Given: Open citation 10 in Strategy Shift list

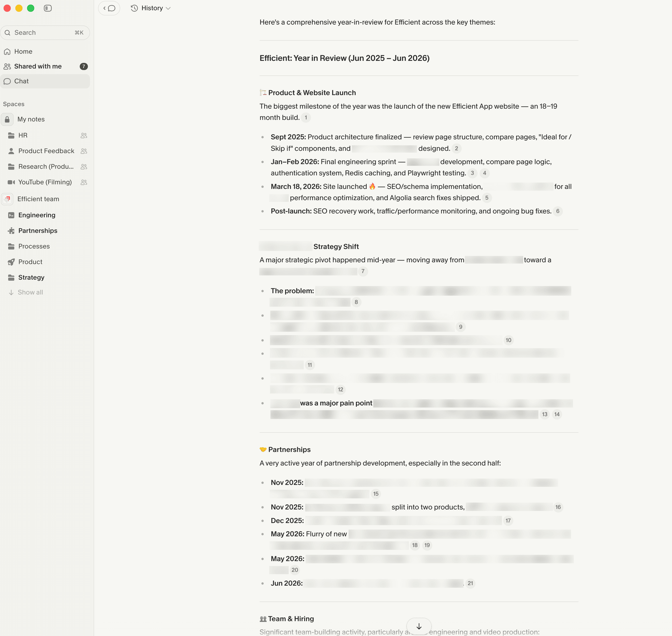Looking at the screenshot, I should point(508,340).
